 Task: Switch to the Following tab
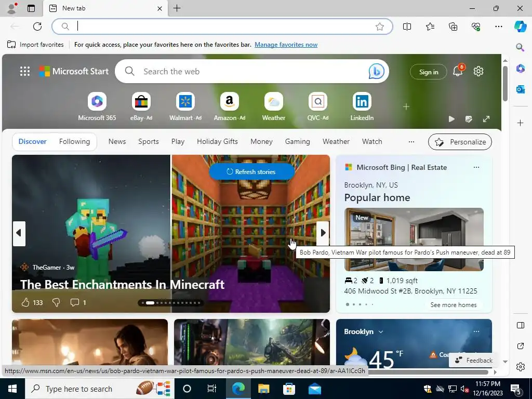pos(74,141)
